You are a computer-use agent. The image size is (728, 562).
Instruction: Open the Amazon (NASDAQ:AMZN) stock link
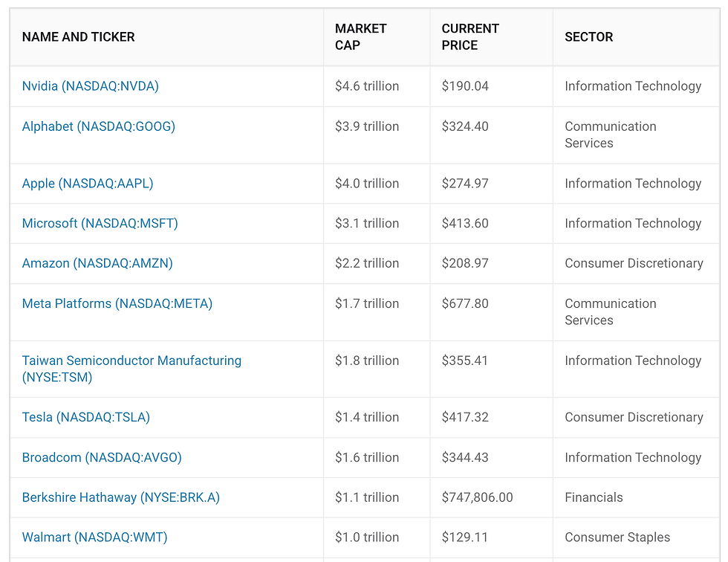(x=97, y=263)
